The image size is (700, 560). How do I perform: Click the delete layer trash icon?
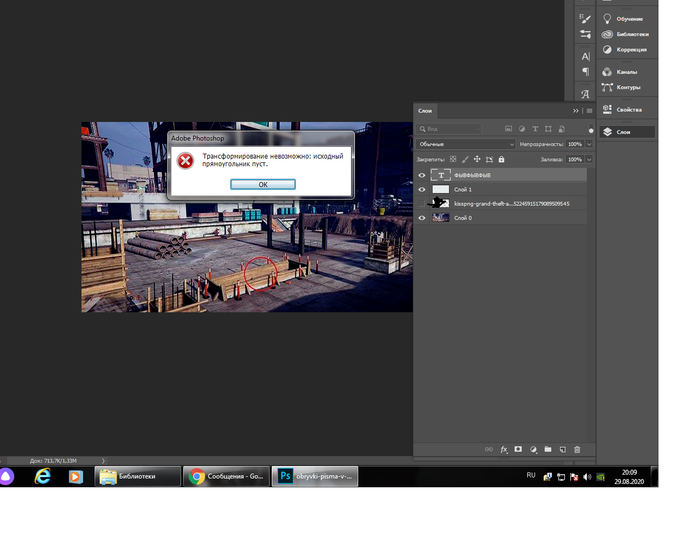[x=577, y=449]
